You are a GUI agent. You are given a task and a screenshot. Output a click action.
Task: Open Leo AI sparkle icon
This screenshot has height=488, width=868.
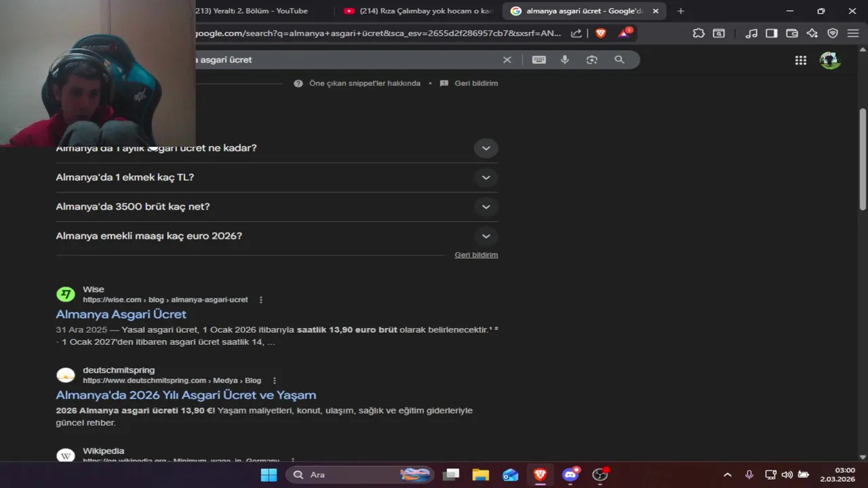812,33
